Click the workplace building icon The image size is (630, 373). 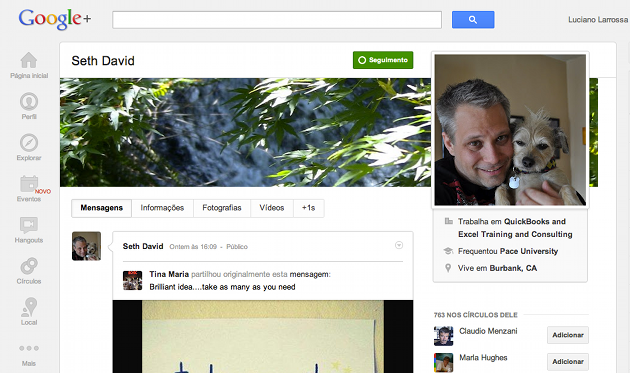coord(448,221)
